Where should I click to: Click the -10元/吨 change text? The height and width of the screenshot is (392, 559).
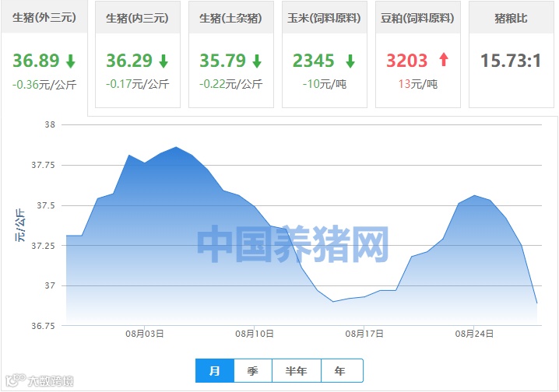point(325,84)
